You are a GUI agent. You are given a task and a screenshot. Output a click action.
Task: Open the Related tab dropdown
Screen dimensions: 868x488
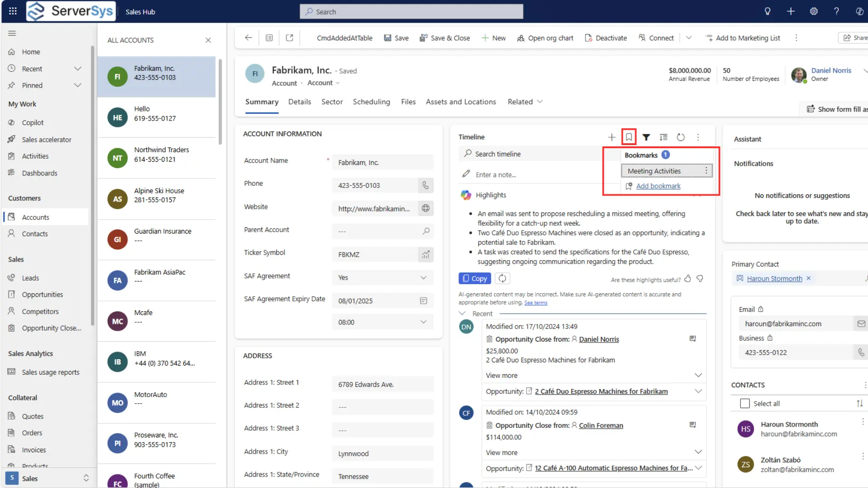[x=541, y=102]
